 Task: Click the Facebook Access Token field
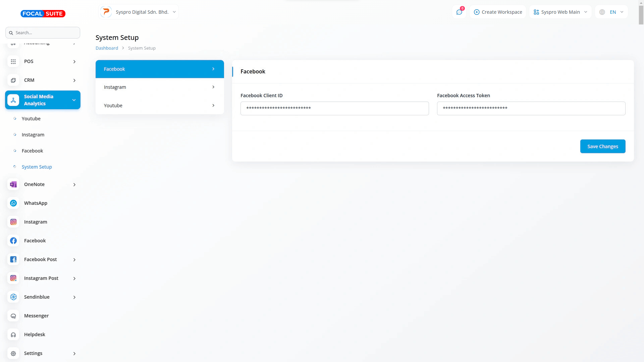click(531, 108)
